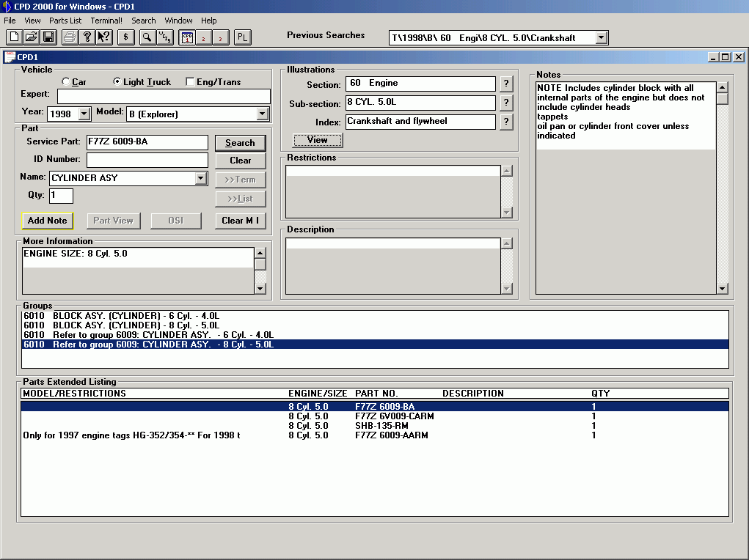Click the help button next to Index

tap(506, 122)
